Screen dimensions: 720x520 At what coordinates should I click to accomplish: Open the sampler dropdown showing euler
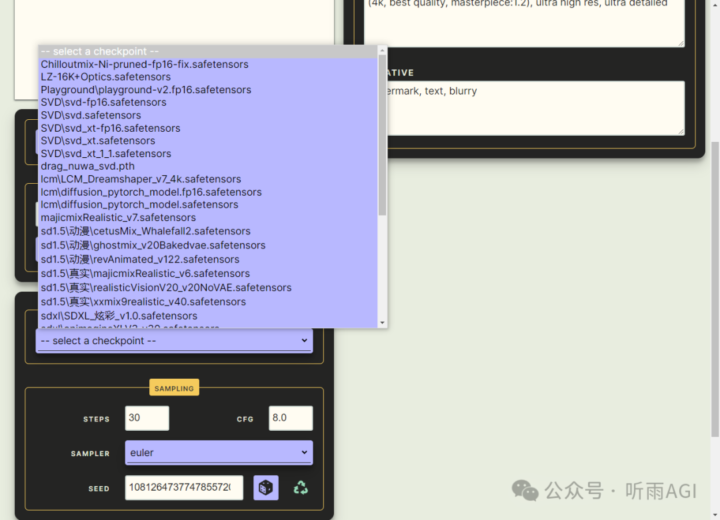click(x=218, y=453)
